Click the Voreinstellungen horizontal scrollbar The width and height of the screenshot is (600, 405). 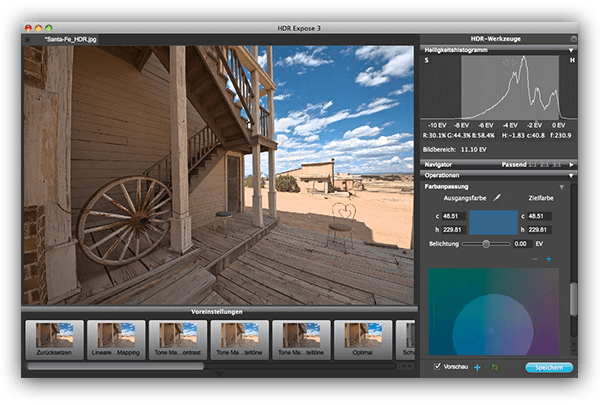[116, 367]
